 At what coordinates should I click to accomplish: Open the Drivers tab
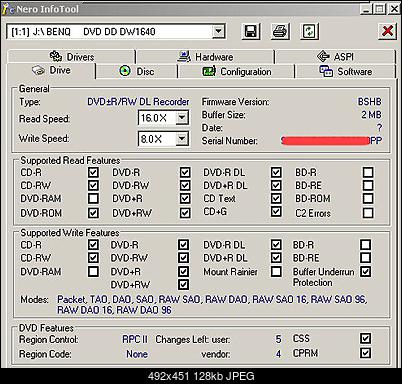[x=71, y=57]
